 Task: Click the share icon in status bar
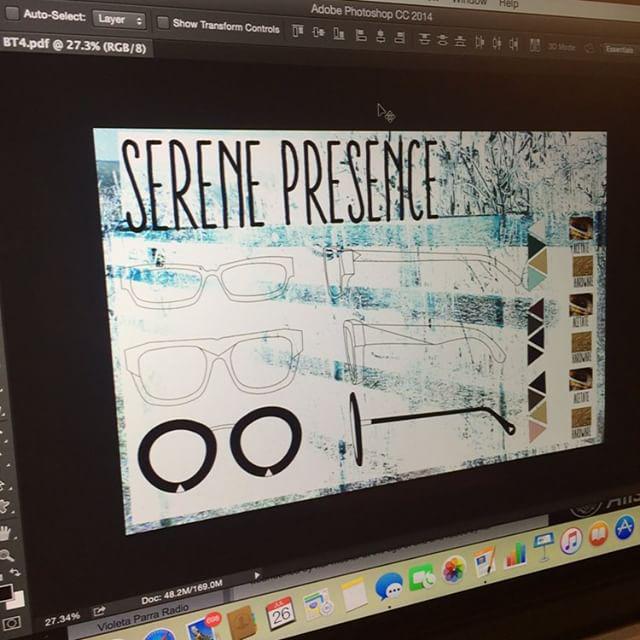coord(99,610)
